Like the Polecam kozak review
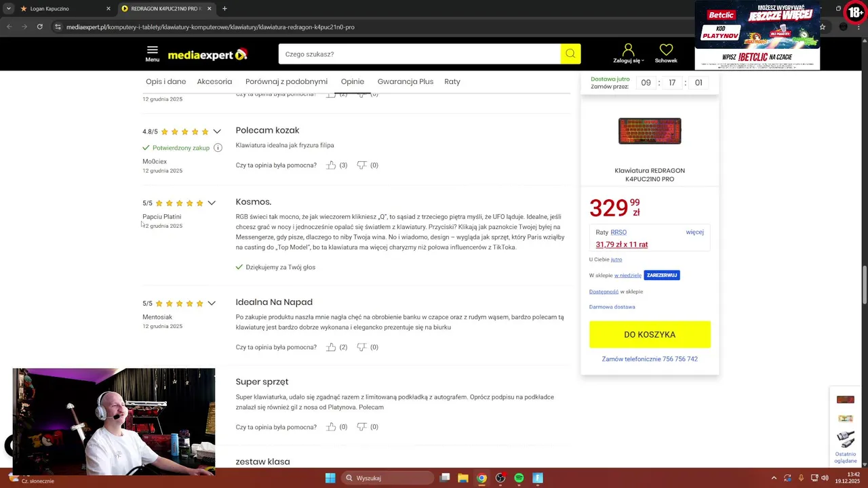 [331, 165]
